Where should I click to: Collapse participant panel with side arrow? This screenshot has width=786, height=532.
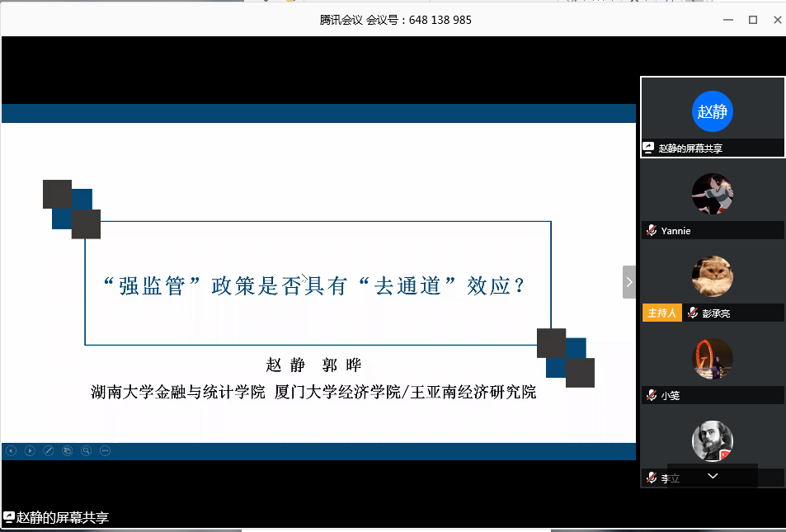click(629, 282)
